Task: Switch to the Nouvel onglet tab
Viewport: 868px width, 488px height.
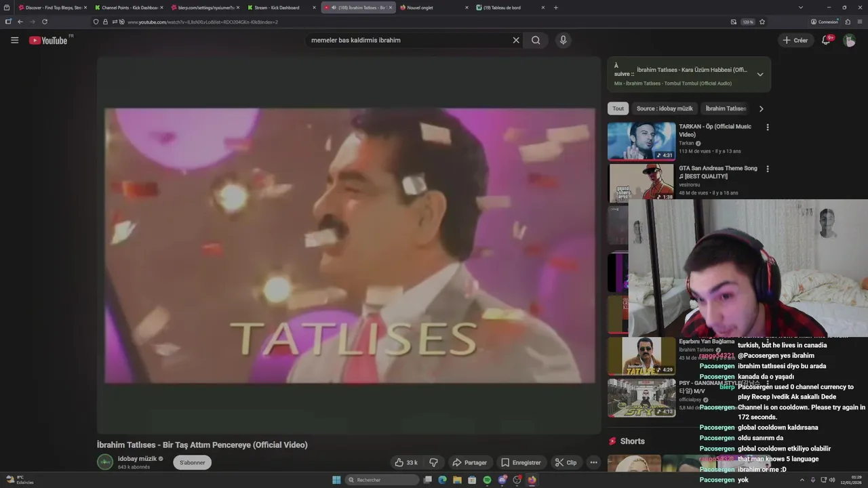Action: (433, 7)
